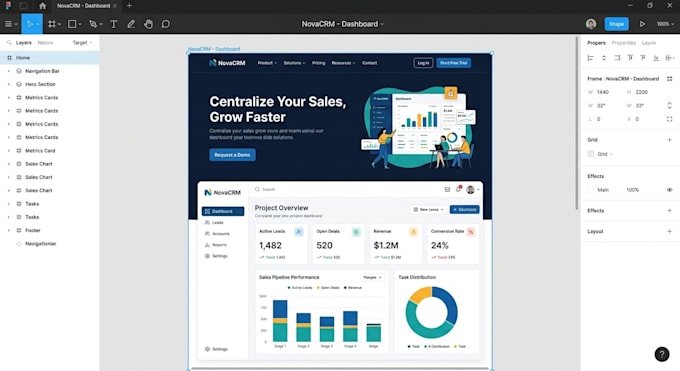Select the Frame tool

52,24
